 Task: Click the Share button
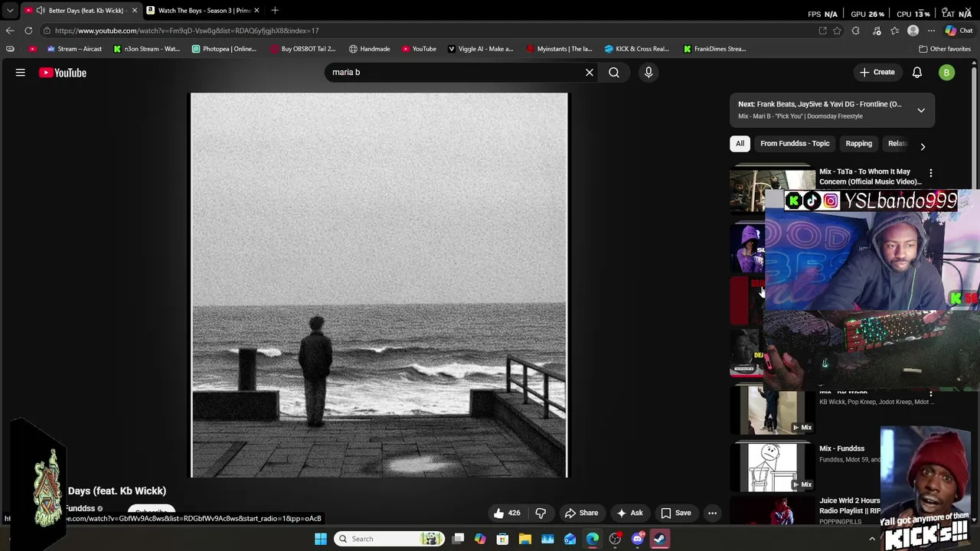(581, 513)
